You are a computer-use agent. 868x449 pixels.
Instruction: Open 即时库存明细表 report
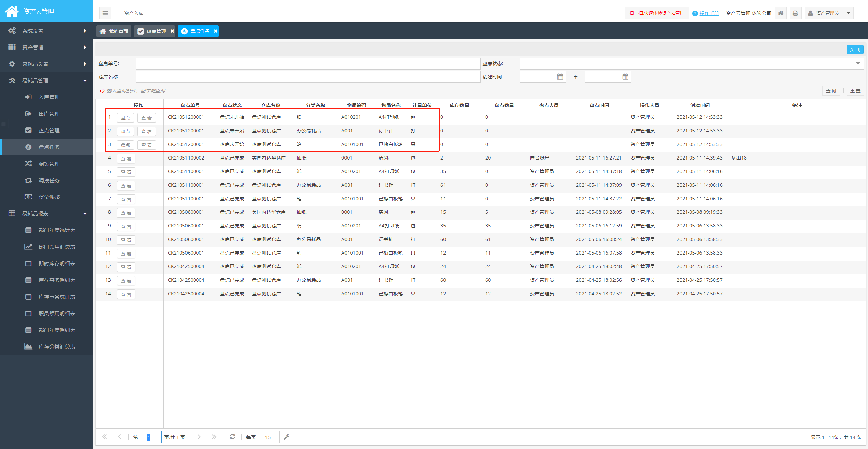[x=46, y=263]
